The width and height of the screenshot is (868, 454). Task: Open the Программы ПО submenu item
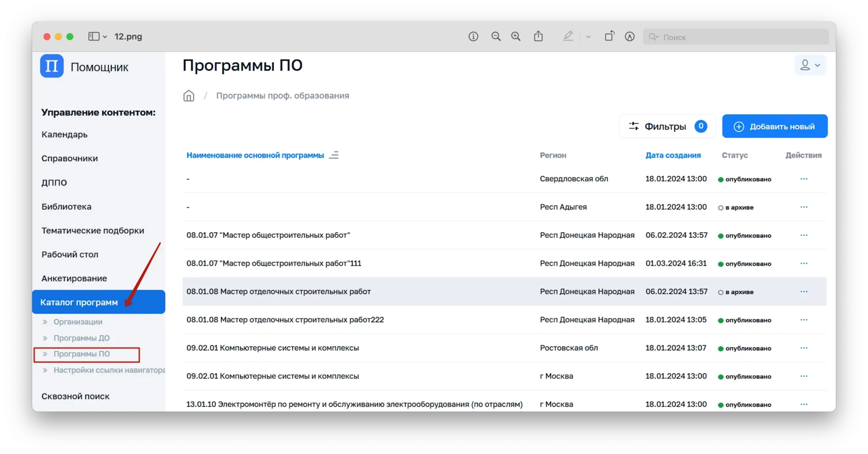[x=82, y=354]
